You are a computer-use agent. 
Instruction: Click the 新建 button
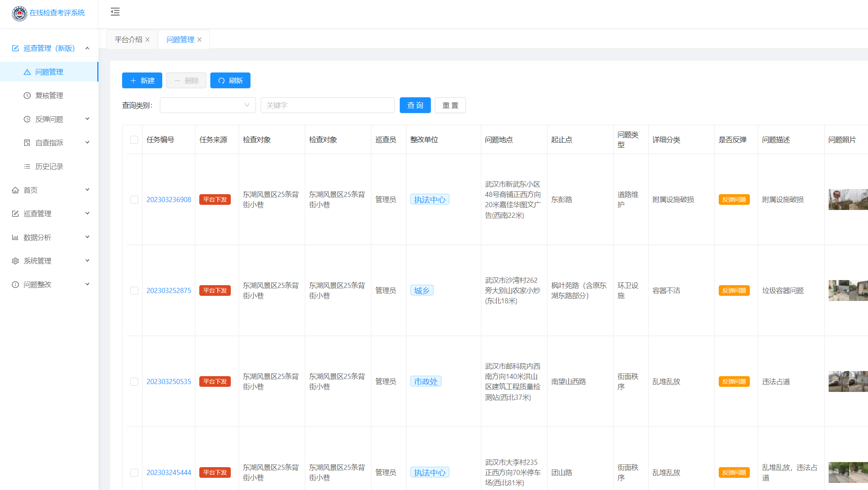click(x=142, y=80)
